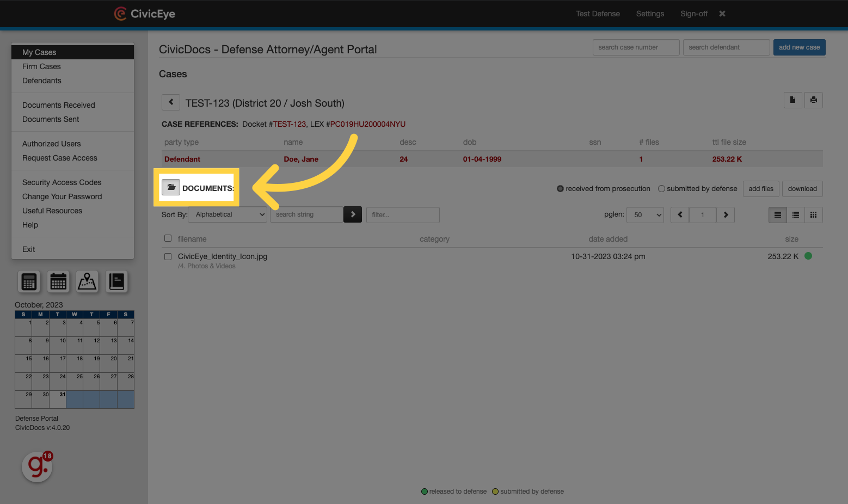
Task: Open docket link TEST-123
Action: pyautogui.click(x=290, y=124)
